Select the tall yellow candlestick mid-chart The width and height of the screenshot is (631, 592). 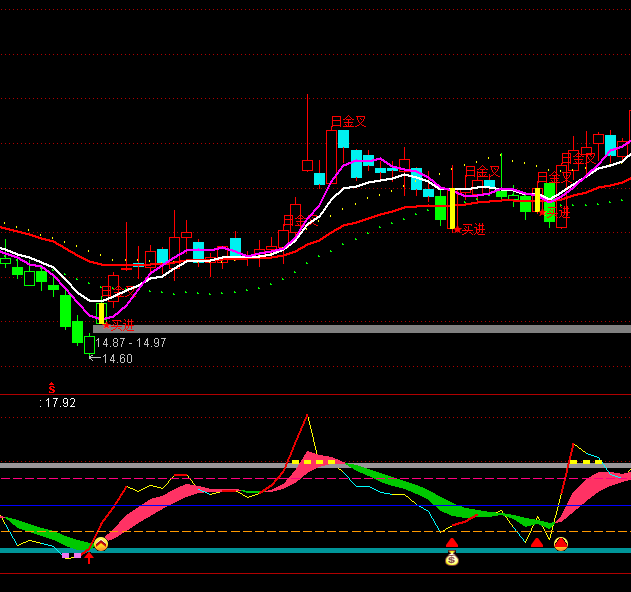coord(452,209)
